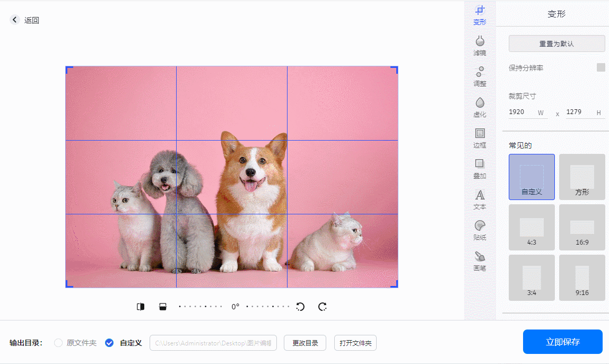Flip the image vertically
This screenshot has width=609, height=364.
click(163, 307)
